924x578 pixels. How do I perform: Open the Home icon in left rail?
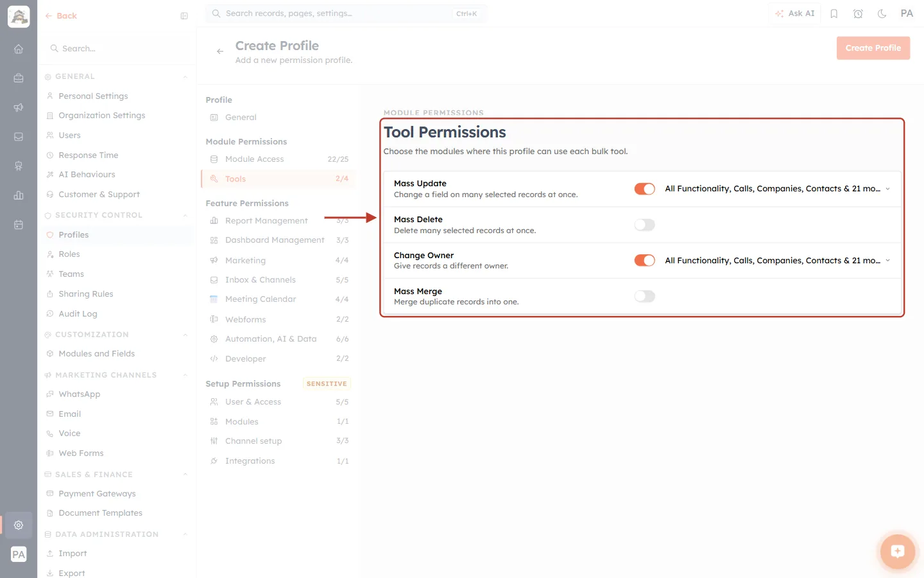point(19,49)
